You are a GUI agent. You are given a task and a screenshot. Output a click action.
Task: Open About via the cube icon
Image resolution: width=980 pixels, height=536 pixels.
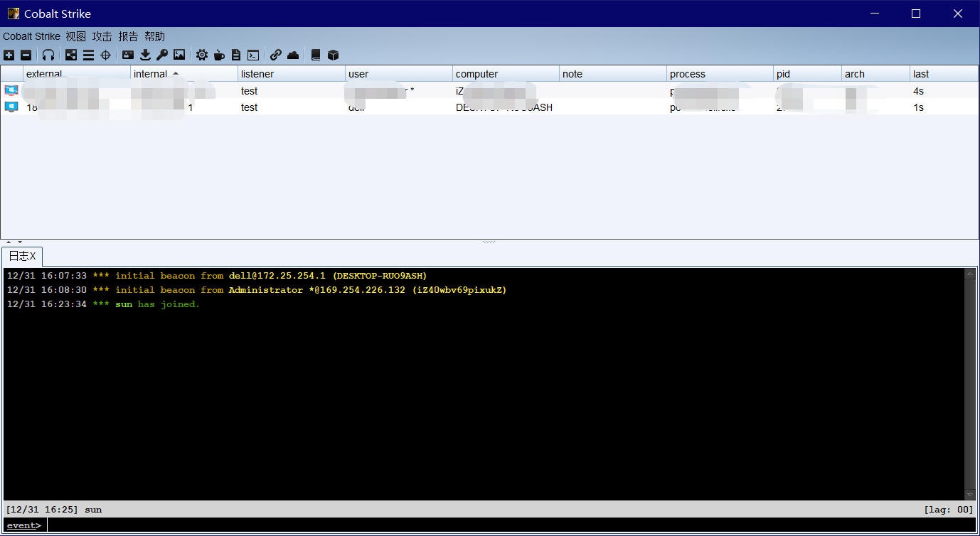333,55
